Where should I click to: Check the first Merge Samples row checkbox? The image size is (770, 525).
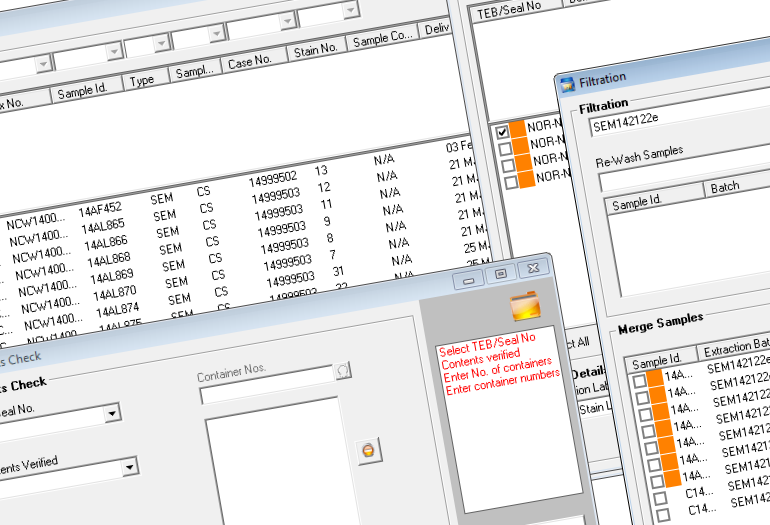coord(640,381)
